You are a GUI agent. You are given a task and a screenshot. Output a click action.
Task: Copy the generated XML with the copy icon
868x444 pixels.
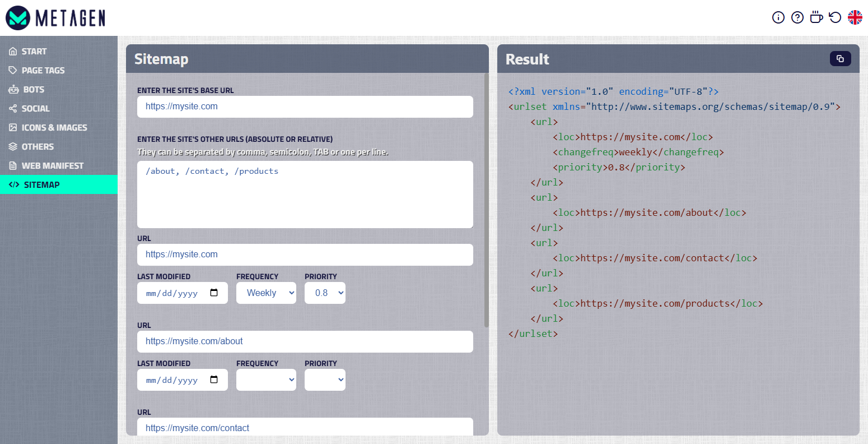click(x=840, y=58)
